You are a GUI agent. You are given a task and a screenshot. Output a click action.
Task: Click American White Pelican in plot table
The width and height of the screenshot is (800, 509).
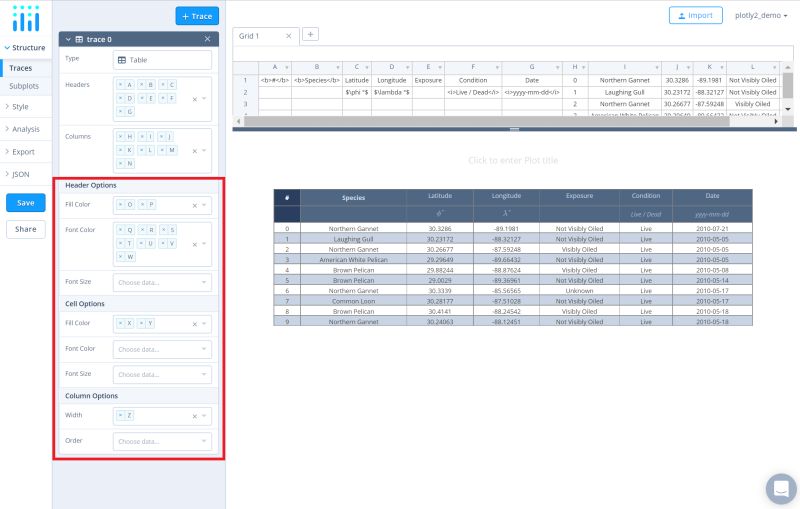pyautogui.click(x=353, y=260)
